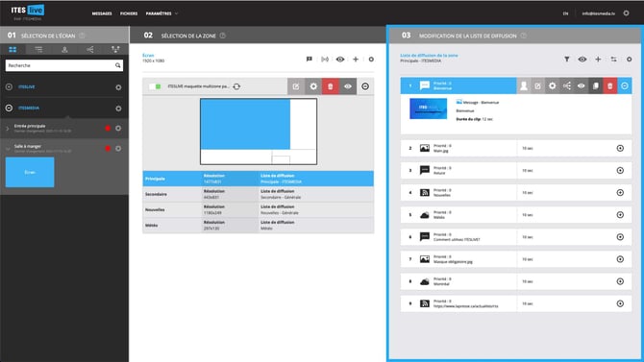644x362 pixels.
Task: Select the grid view tab in the screen selection panel
Action: (x=12, y=50)
